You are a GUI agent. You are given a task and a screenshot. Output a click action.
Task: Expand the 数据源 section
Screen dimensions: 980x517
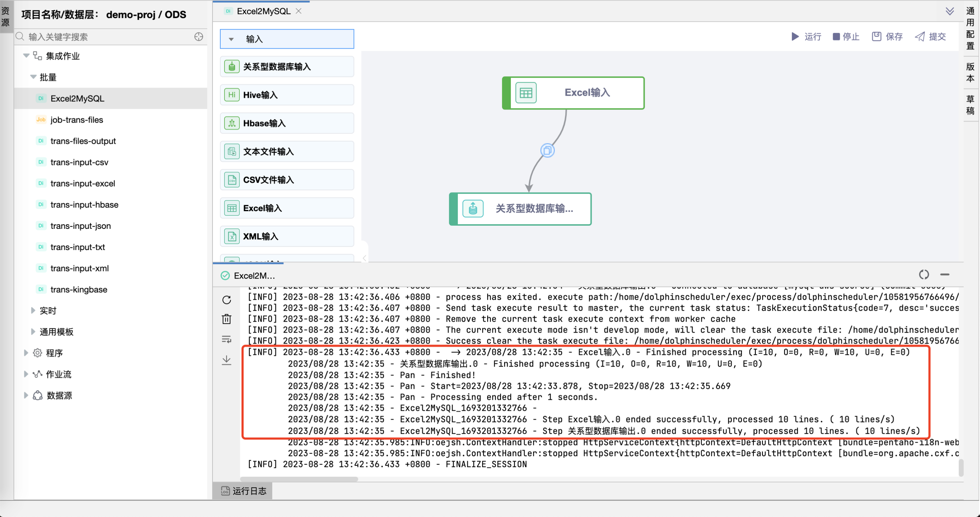pyautogui.click(x=26, y=395)
